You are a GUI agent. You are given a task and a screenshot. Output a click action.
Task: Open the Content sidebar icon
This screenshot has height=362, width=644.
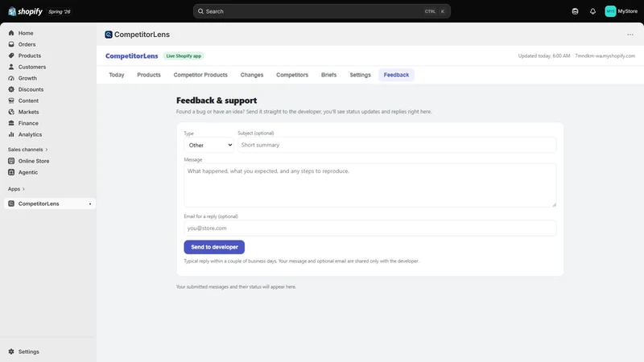coord(11,101)
